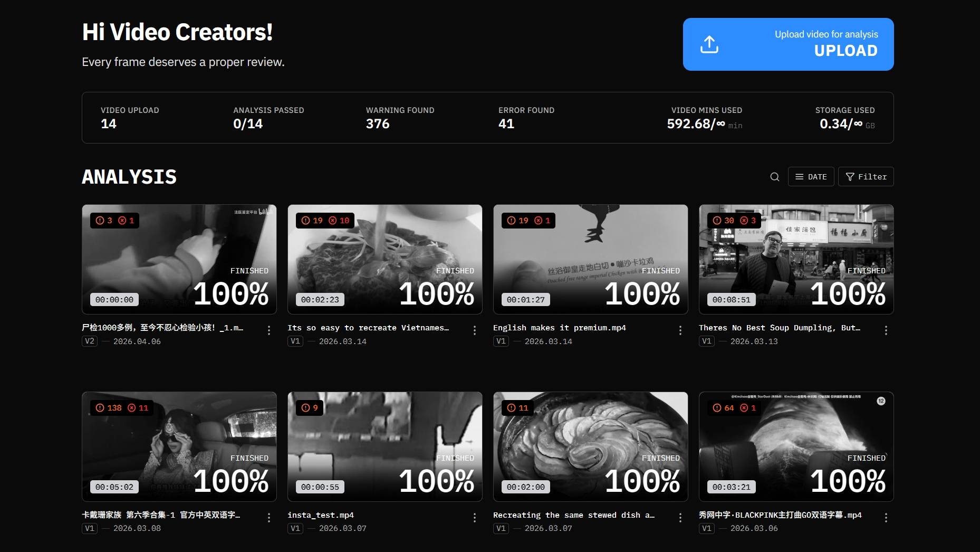Click the ANALYSIS PASSED 0/14 stat
Screen dimensions: 980x552
click(268, 118)
